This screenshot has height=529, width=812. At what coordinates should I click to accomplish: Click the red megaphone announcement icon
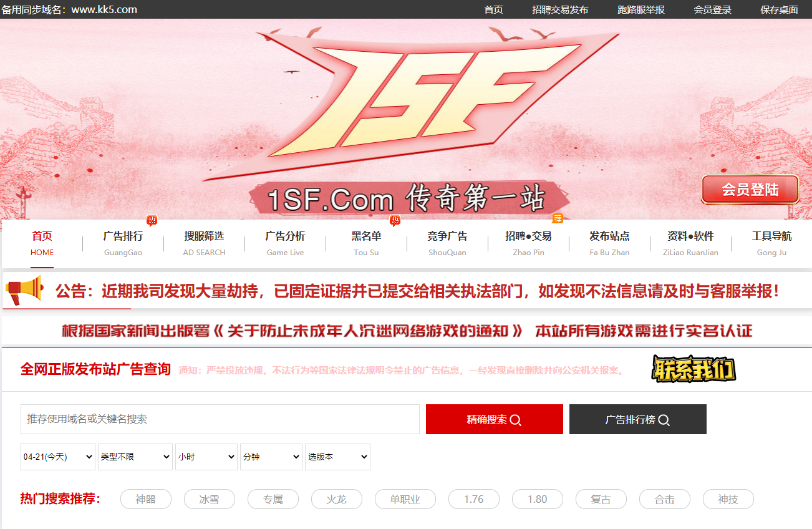pos(24,290)
